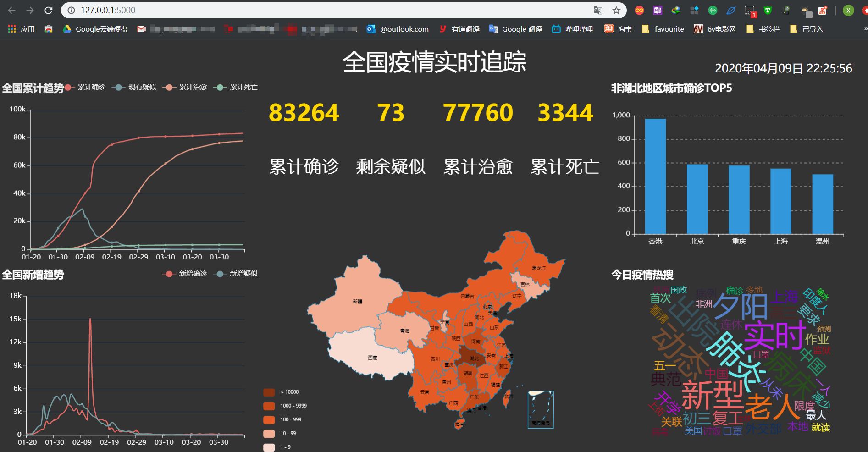The image size is (868, 452).
Task: Click the 南海诸岛 inset on the map
Action: point(541,409)
